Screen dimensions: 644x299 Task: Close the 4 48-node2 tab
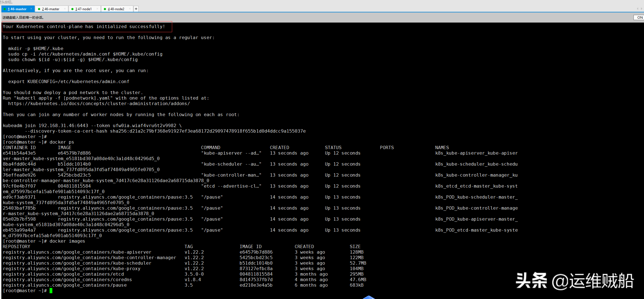(130, 9)
